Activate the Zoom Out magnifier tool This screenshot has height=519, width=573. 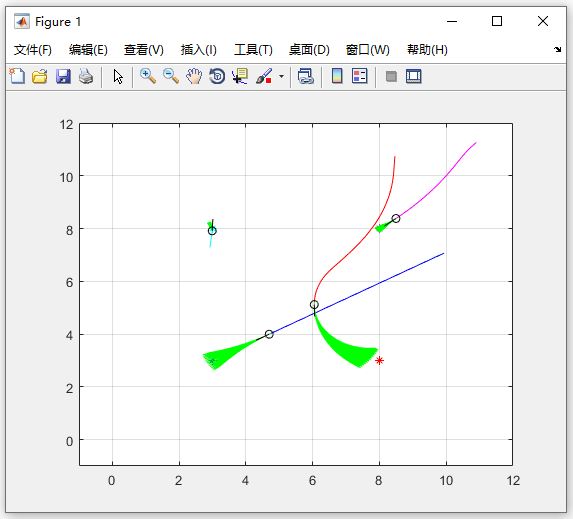(171, 76)
